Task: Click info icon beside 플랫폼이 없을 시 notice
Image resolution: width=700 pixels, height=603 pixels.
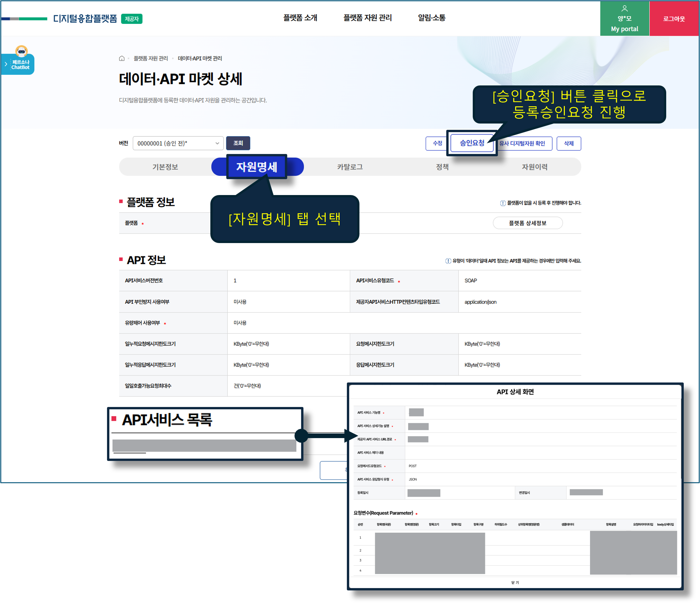Action: tap(503, 203)
